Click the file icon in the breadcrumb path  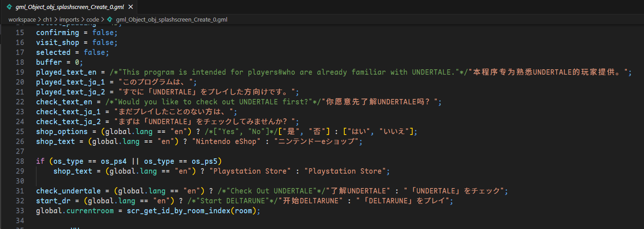tap(109, 20)
